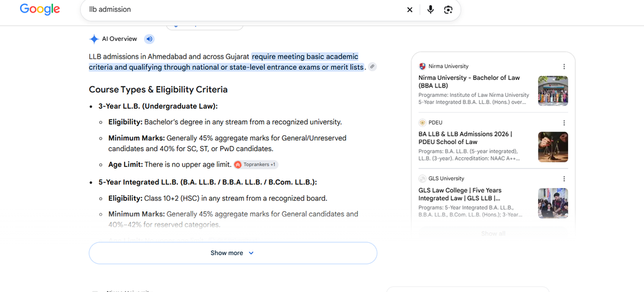Click the Show more chevron arrow
The height and width of the screenshot is (292, 644).
[x=252, y=253]
